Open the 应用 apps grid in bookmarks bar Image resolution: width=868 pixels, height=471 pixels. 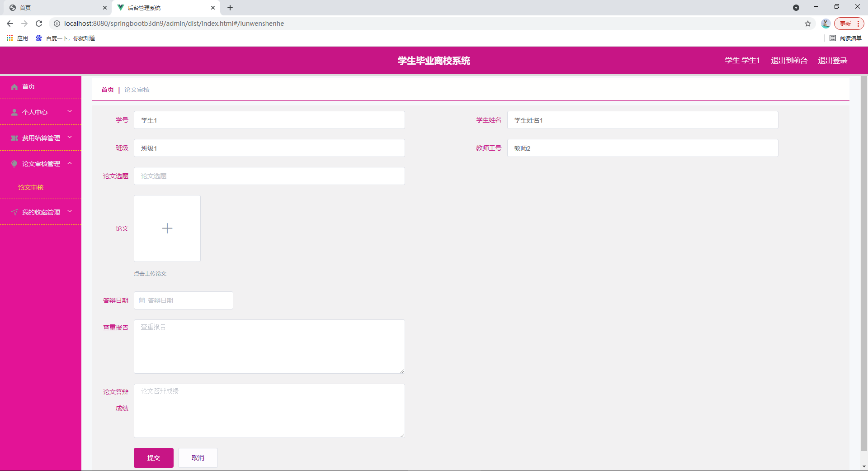coord(17,38)
